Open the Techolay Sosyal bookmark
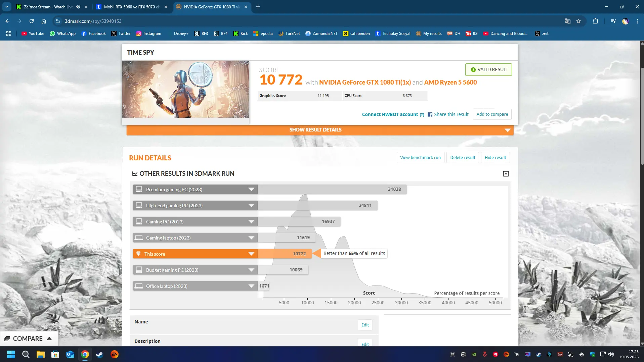Image resolution: width=644 pixels, height=362 pixels. click(393, 34)
